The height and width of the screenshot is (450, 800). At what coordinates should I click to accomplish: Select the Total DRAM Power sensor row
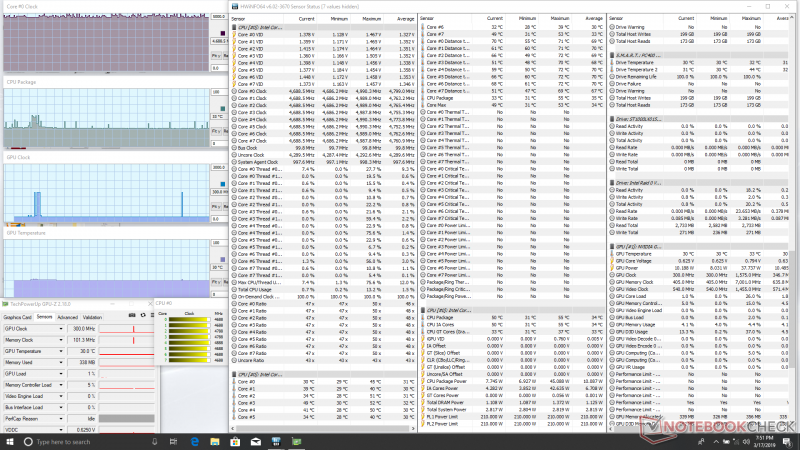pyautogui.click(x=512, y=403)
